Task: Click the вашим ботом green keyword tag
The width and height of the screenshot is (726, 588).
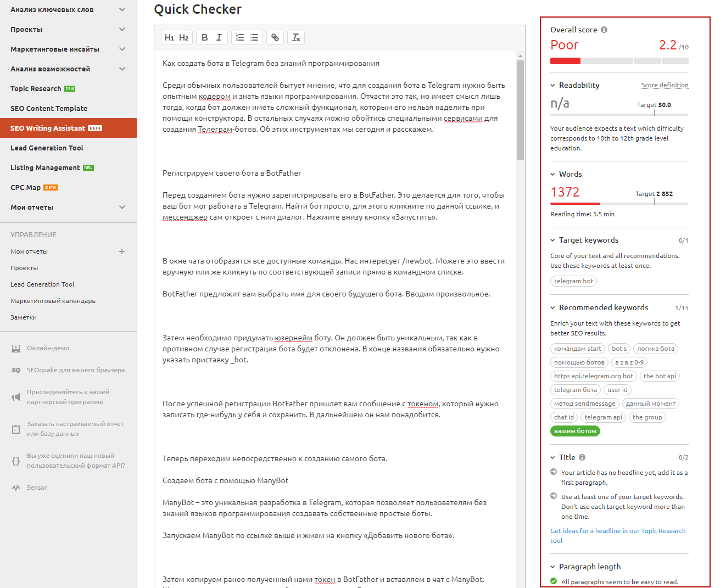Action: click(x=575, y=431)
